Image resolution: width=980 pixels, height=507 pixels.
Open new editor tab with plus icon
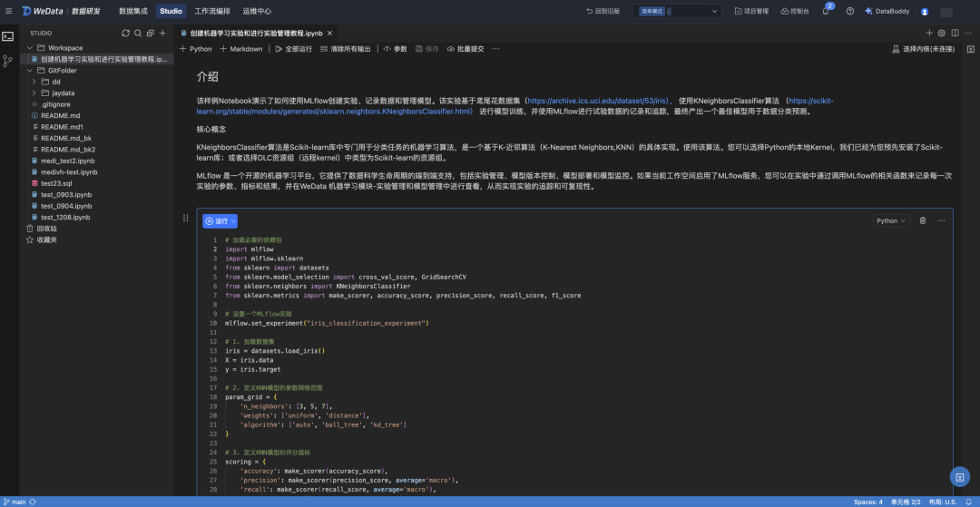(x=929, y=33)
